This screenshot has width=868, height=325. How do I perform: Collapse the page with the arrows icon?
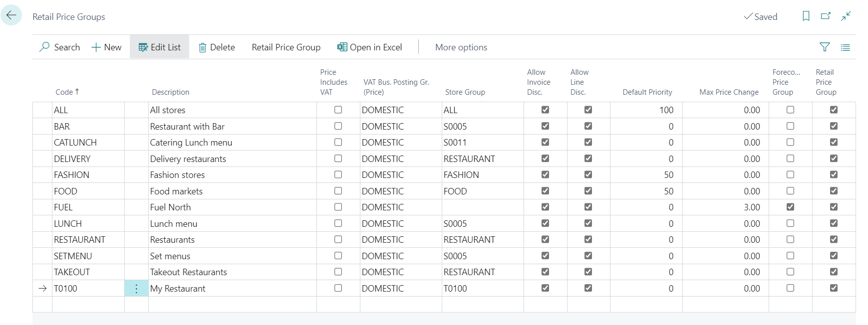846,16
